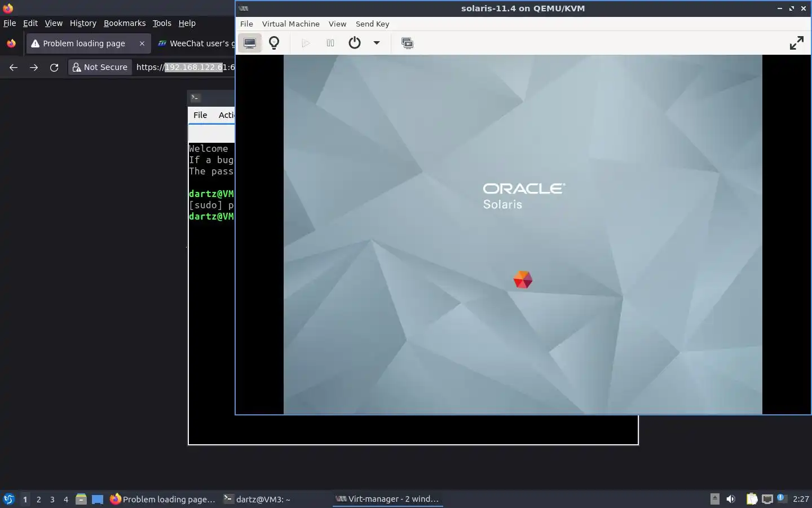812x508 pixels.
Task: Go forward in Firefox
Action: pos(34,67)
